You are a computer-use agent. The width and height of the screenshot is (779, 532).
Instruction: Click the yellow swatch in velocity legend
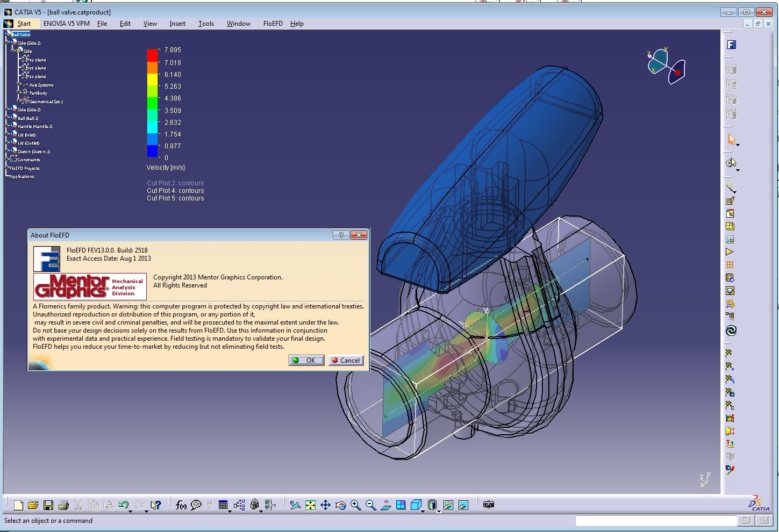153,79
